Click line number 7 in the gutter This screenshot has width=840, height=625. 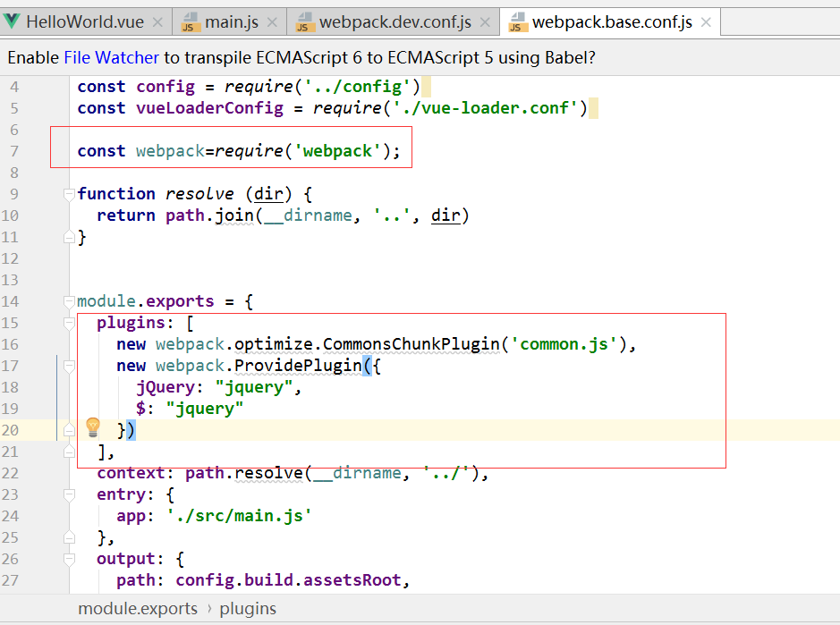click(14, 152)
